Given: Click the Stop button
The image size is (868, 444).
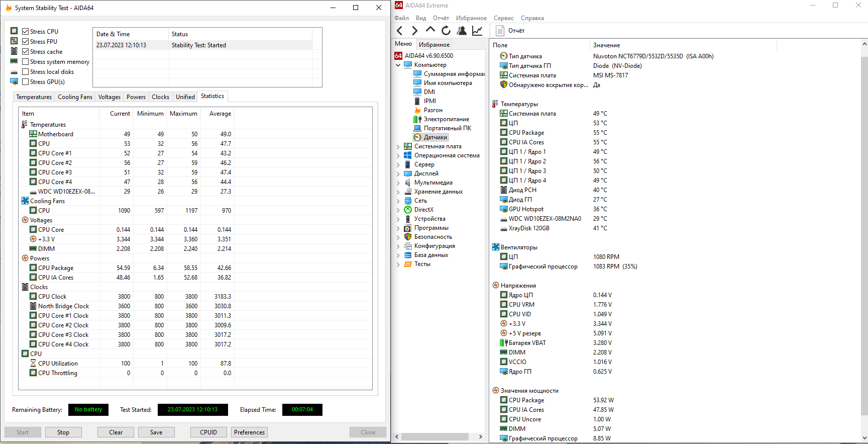Looking at the screenshot, I should click(x=63, y=432).
